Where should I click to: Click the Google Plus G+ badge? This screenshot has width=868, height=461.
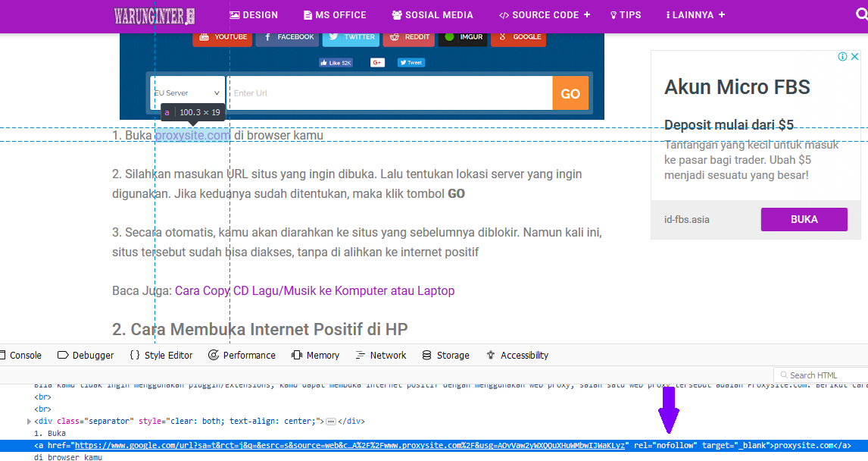click(x=377, y=63)
